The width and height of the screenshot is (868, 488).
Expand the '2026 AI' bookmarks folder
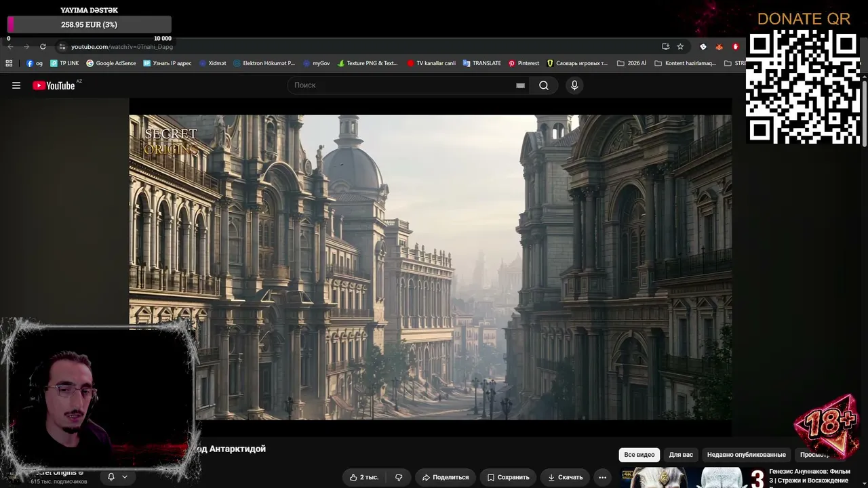pos(631,63)
